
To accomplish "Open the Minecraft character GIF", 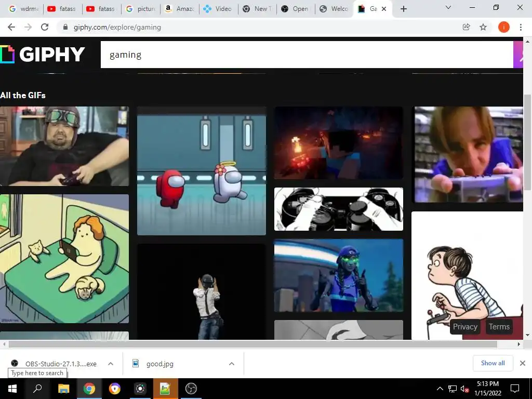I will click(339, 143).
